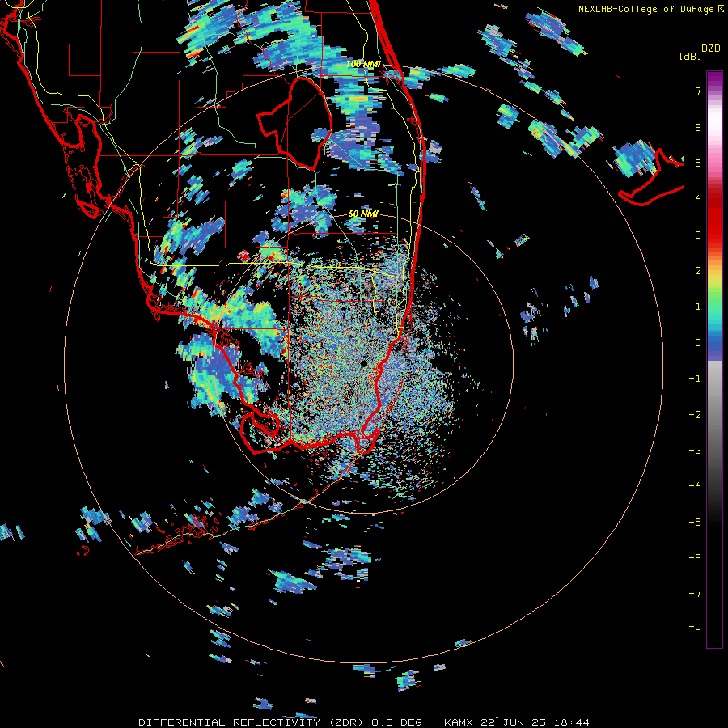Viewport: 728px width, 728px height.
Task: Click the 4 tick on the color scale
Action: (698, 199)
